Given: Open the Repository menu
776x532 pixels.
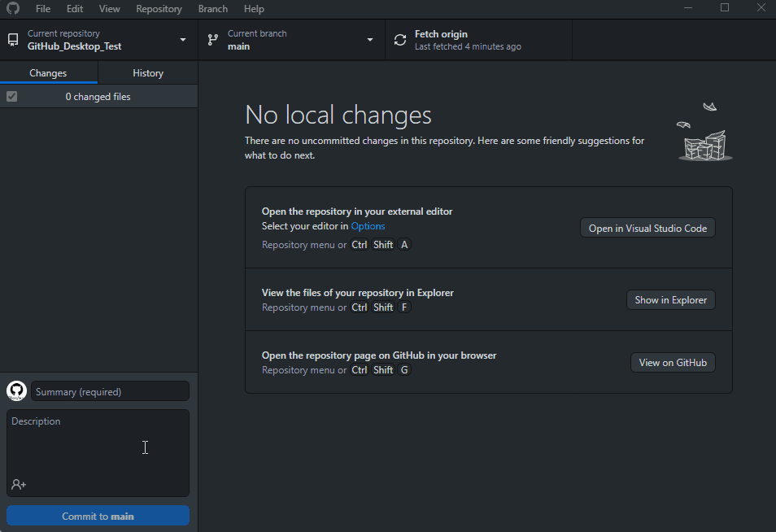Looking at the screenshot, I should pos(159,9).
